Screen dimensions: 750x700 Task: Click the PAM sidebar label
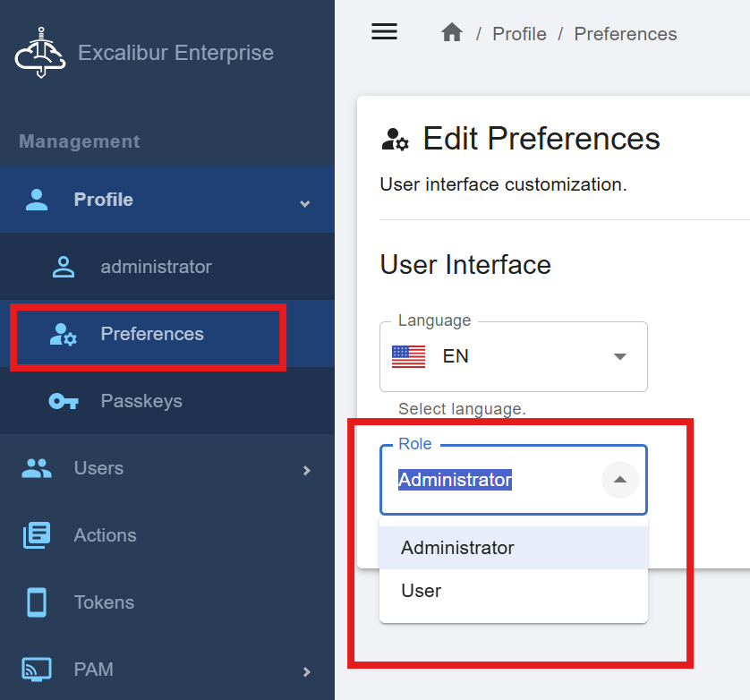93,670
